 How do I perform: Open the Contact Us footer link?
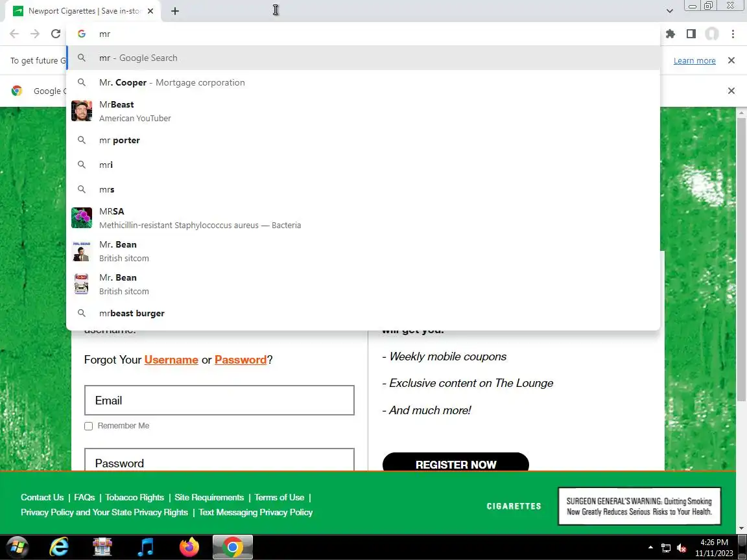tap(42, 498)
